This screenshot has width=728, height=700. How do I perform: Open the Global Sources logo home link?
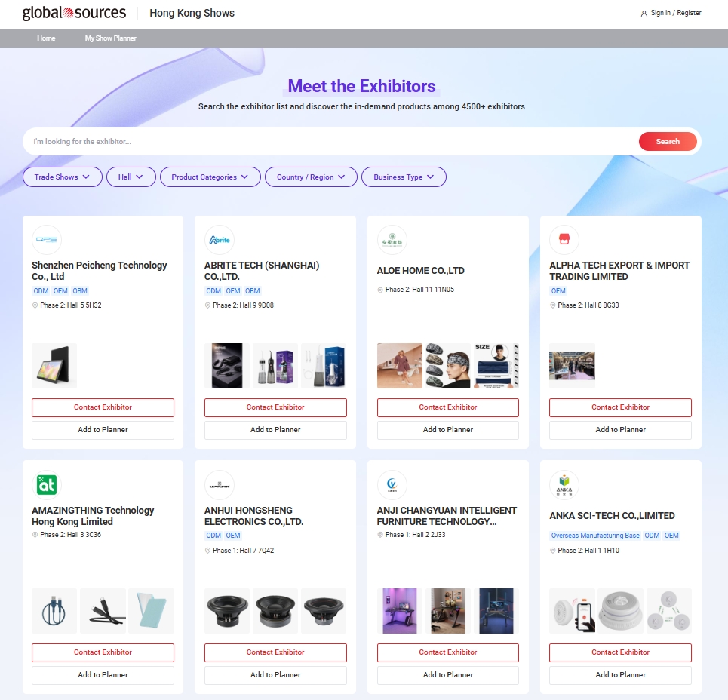pyautogui.click(x=74, y=13)
